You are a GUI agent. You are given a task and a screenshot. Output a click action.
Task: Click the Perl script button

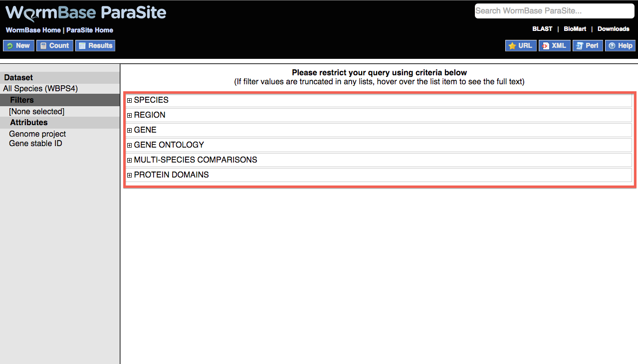click(587, 46)
